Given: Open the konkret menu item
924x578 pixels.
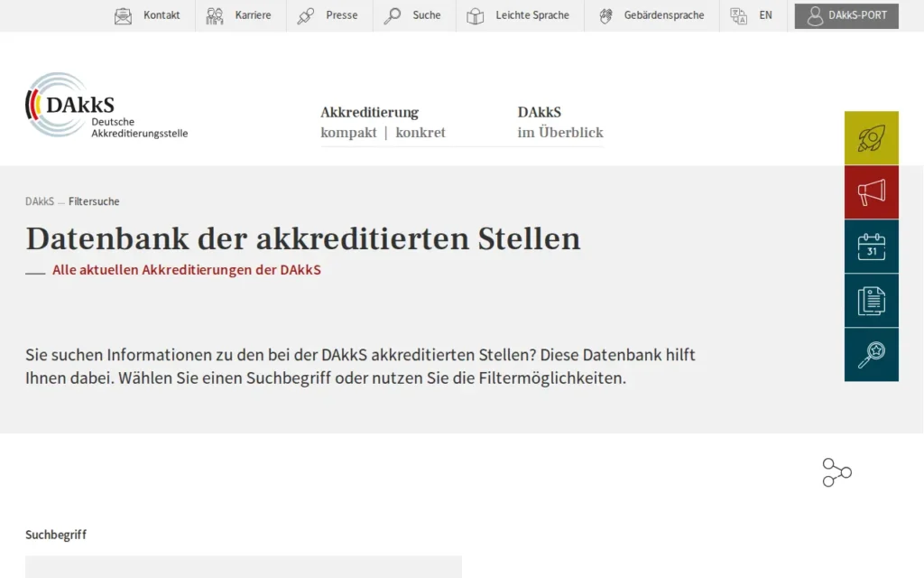Looking at the screenshot, I should pos(420,133).
